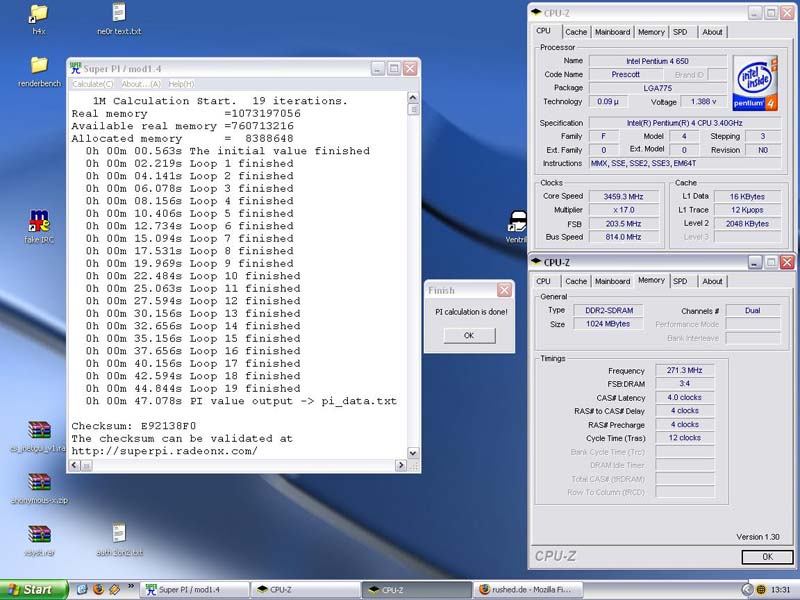
Task: Select Mainboard tab in the lower CPU-Z window
Action: [x=612, y=281]
